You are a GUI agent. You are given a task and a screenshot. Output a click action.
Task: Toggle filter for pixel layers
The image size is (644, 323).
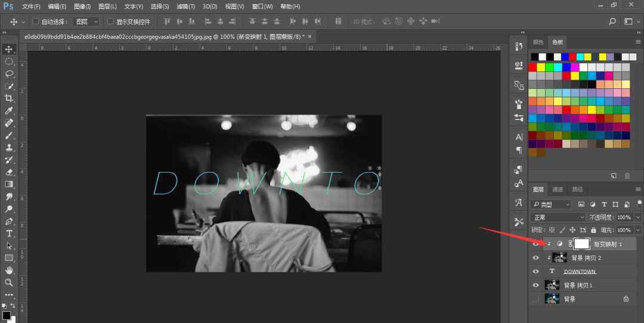[581, 204]
